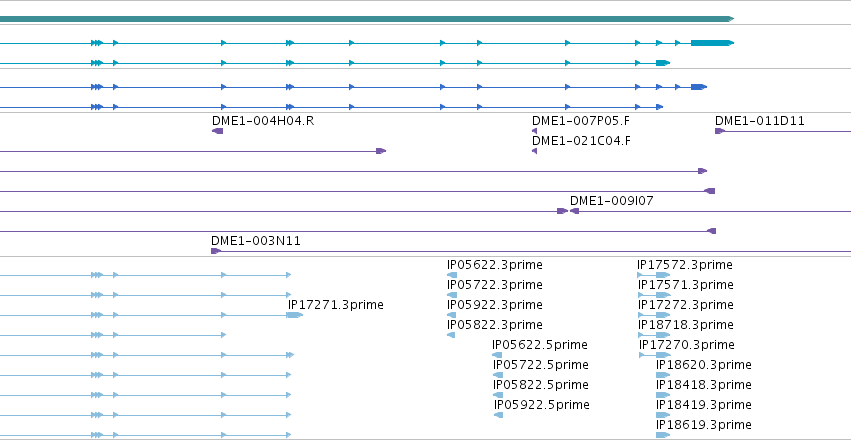Select the IP05622.5prime label

click(x=539, y=345)
